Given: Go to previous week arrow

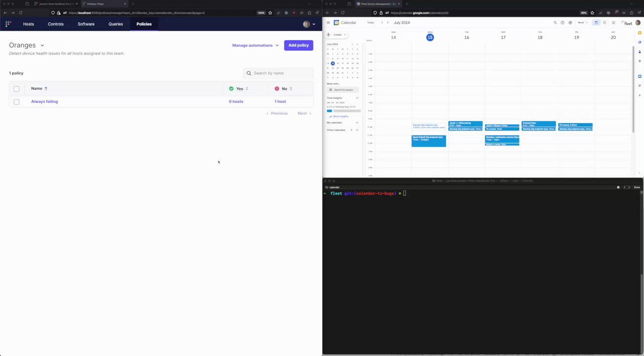Looking at the screenshot, I should click(x=382, y=23).
